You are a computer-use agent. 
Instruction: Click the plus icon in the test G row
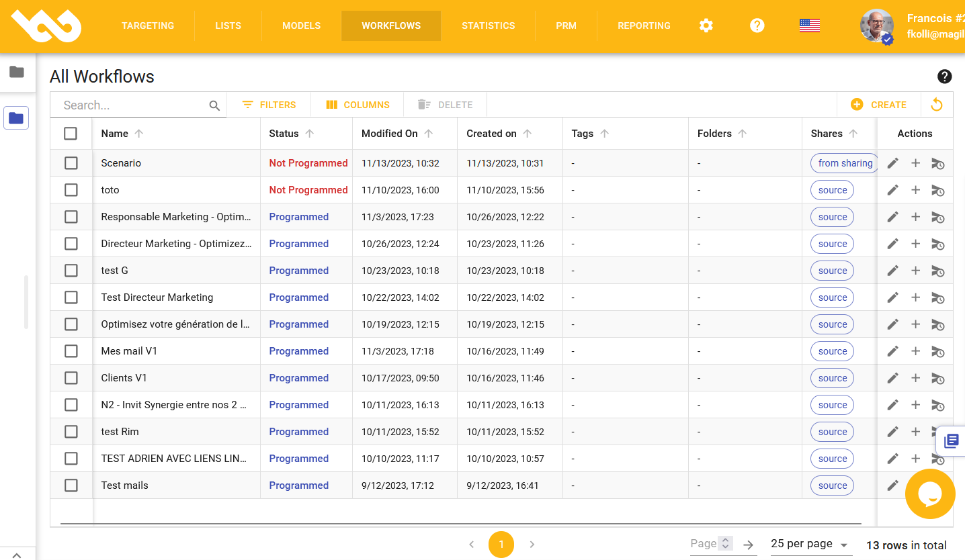[x=915, y=271]
